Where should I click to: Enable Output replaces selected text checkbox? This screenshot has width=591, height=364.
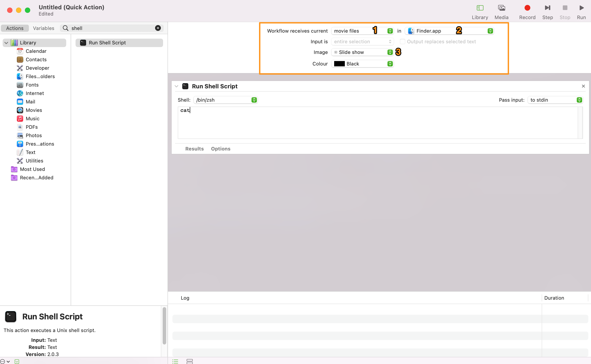coord(402,42)
